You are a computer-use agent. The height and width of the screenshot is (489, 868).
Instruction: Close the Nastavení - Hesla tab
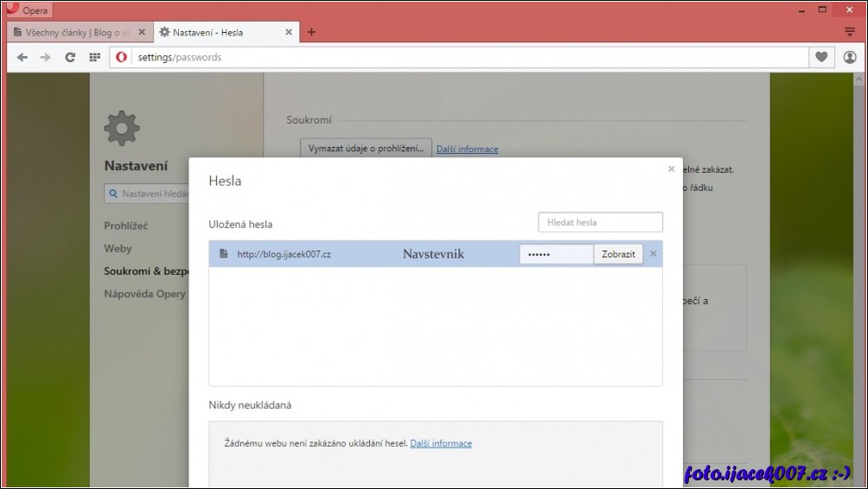(290, 33)
